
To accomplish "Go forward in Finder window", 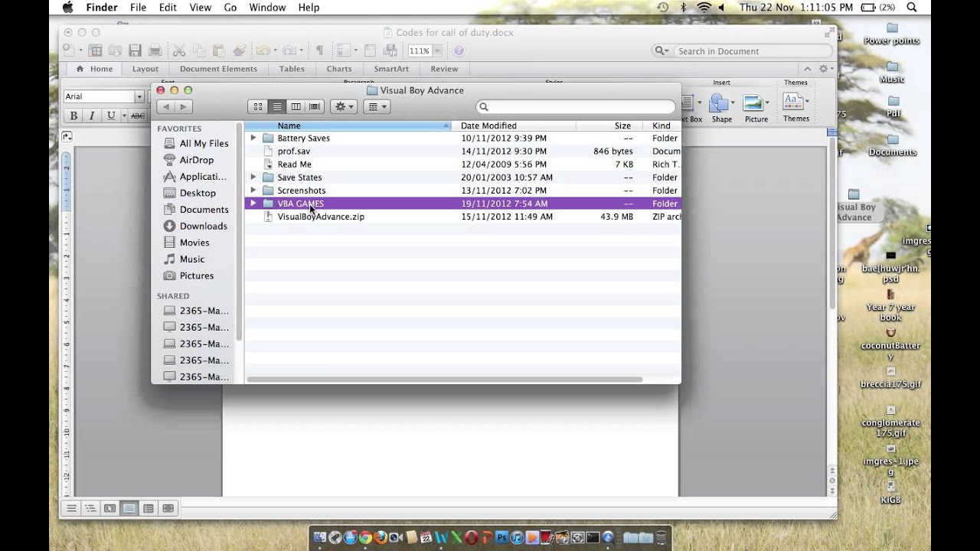I will point(183,106).
